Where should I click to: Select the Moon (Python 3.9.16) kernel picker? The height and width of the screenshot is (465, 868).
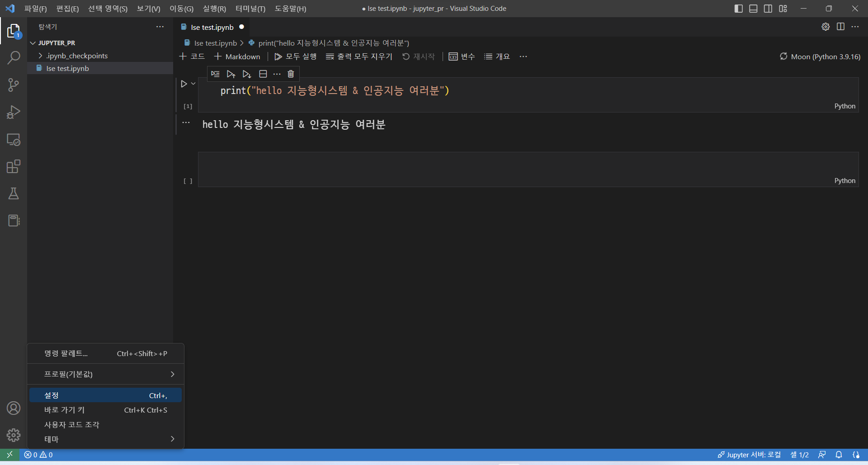tap(820, 56)
